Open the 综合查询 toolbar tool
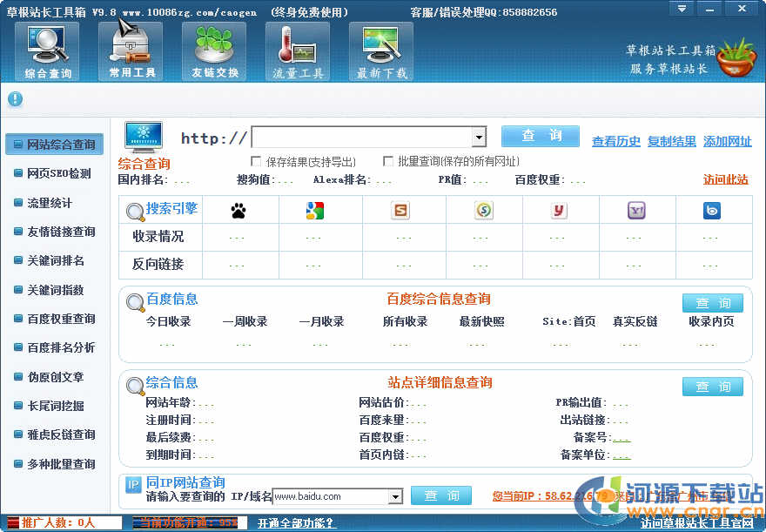 (47, 51)
